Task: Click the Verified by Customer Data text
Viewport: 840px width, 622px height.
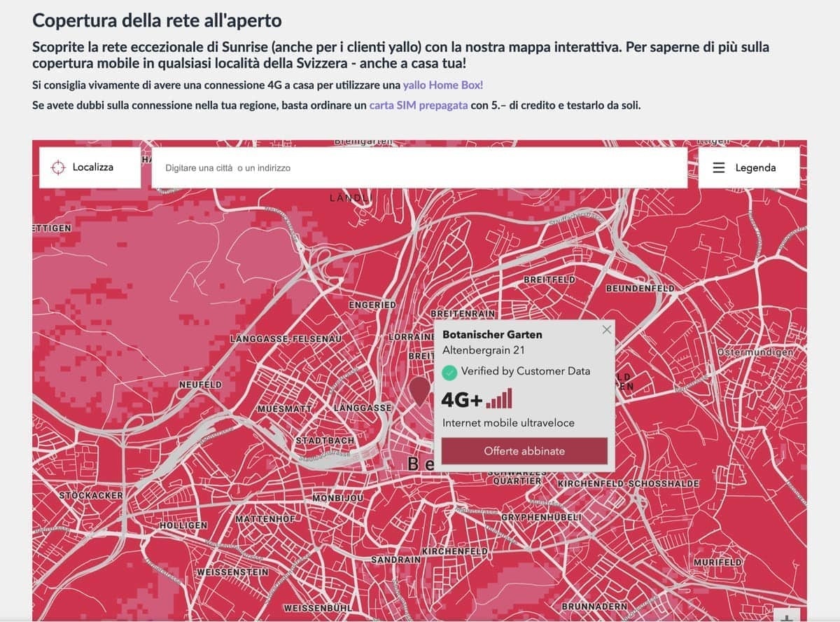Action: coord(526,371)
